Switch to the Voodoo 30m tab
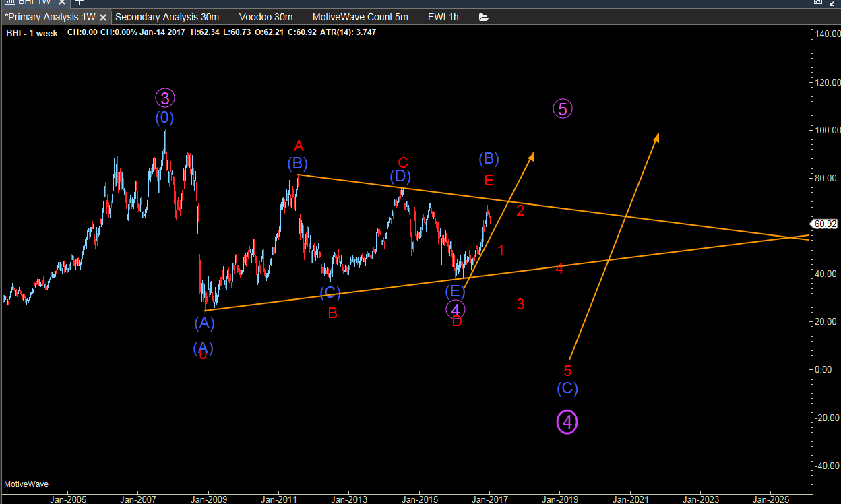The width and height of the screenshot is (841, 504). [x=266, y=17]
